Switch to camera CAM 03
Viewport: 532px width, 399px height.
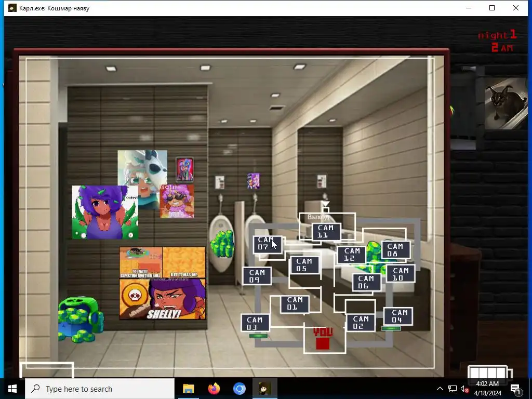click(x=255, y=323)
